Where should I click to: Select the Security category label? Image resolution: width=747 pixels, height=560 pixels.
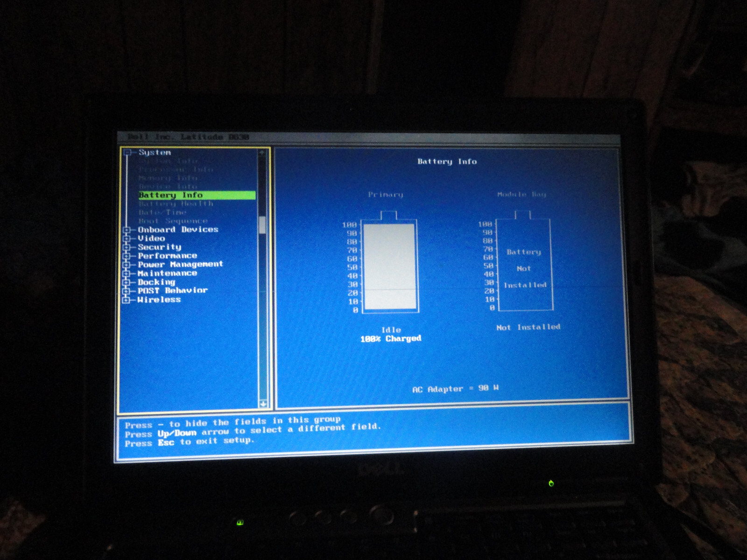[159, 247]
